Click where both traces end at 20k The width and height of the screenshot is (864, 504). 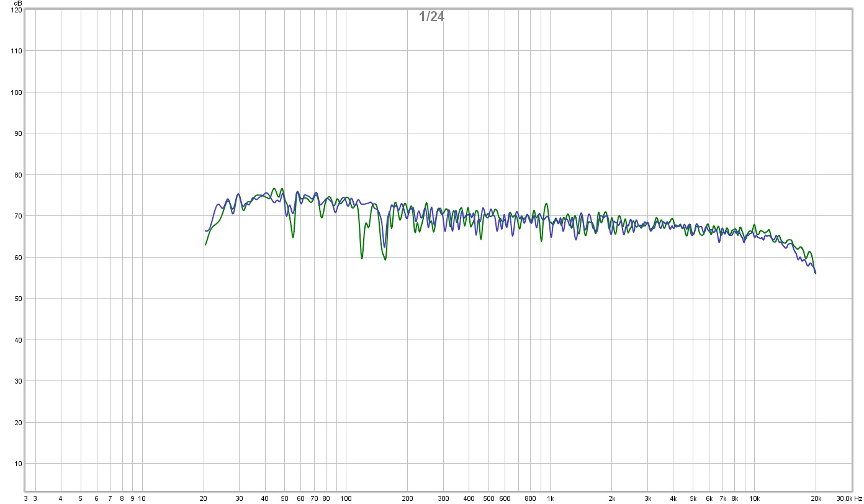pos(816,273)
